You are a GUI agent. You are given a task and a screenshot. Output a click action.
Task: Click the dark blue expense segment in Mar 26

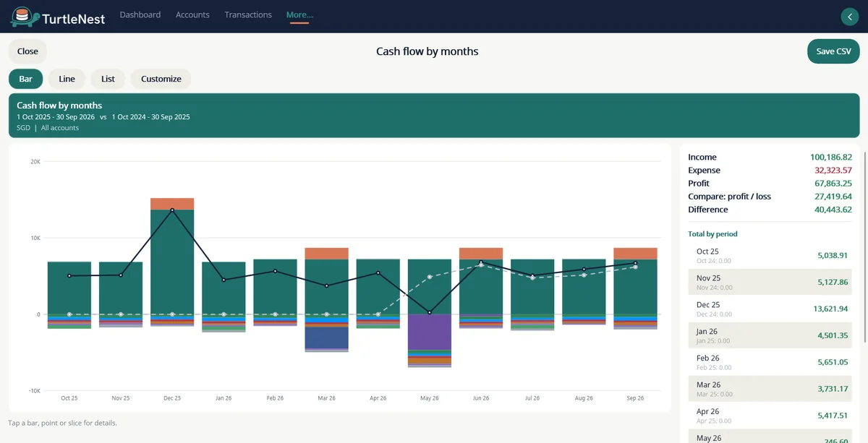coord(327,337)
